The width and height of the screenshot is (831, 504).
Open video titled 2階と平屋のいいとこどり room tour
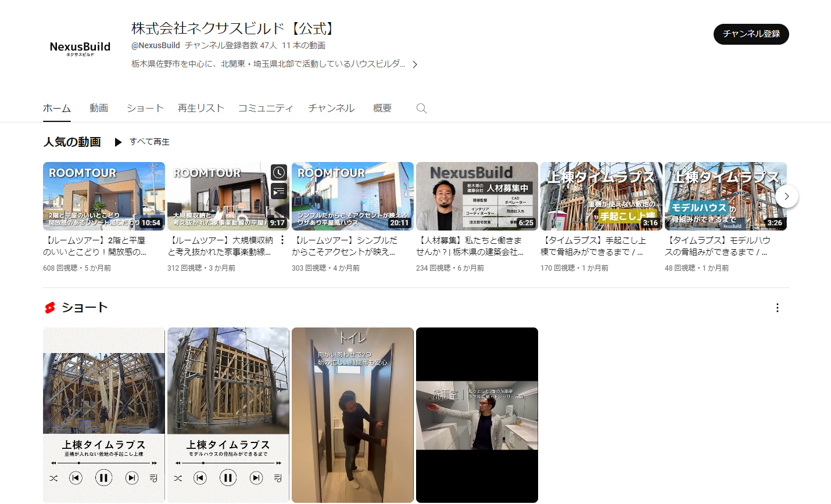pyautogui.click(x=95, y=246)
